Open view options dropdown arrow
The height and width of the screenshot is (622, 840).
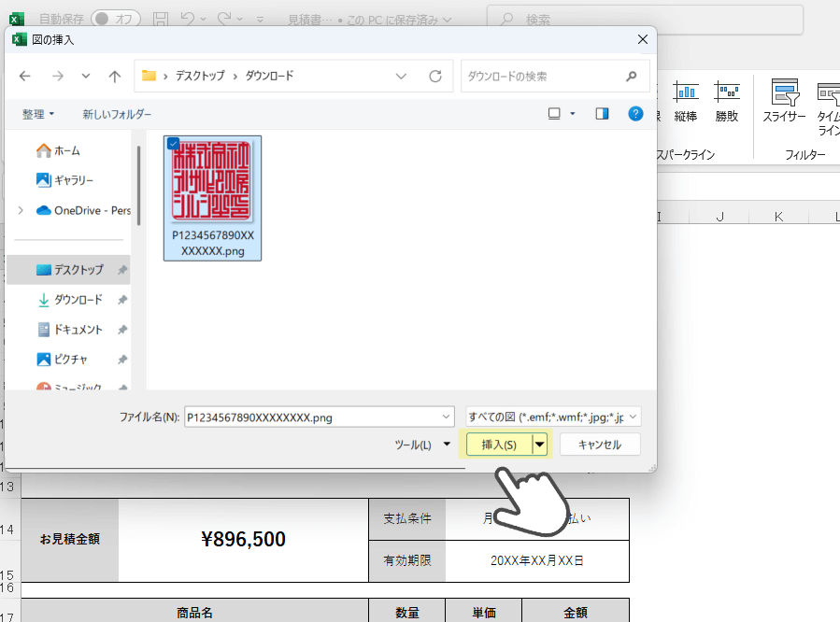(x=572, y=114)
